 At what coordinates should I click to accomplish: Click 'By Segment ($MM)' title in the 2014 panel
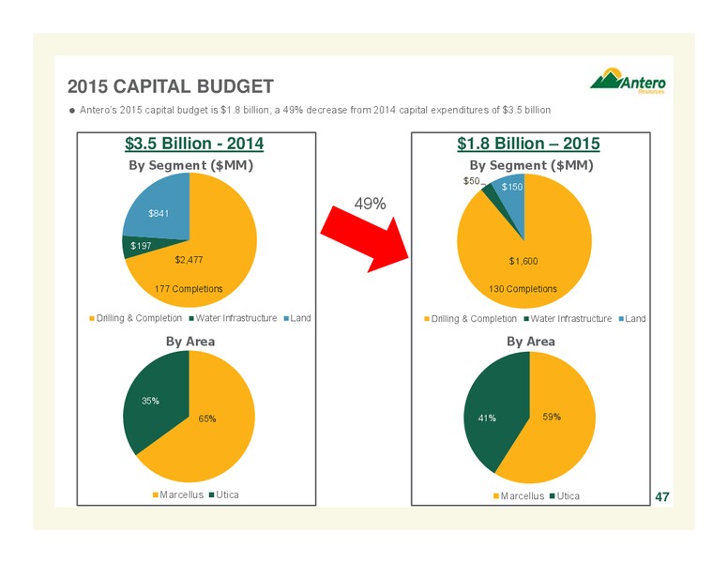click(190, 165)
